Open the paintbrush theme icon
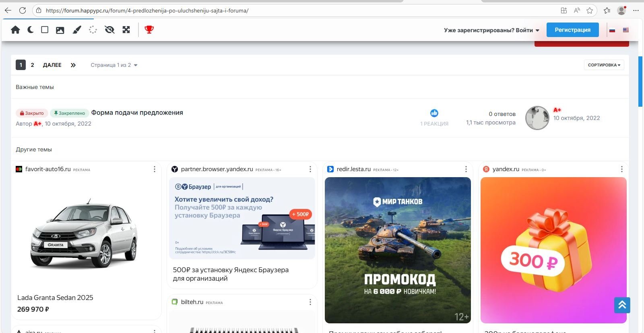Screen dimensions: 644x333 pyautogui.click(x=76, y=30)
